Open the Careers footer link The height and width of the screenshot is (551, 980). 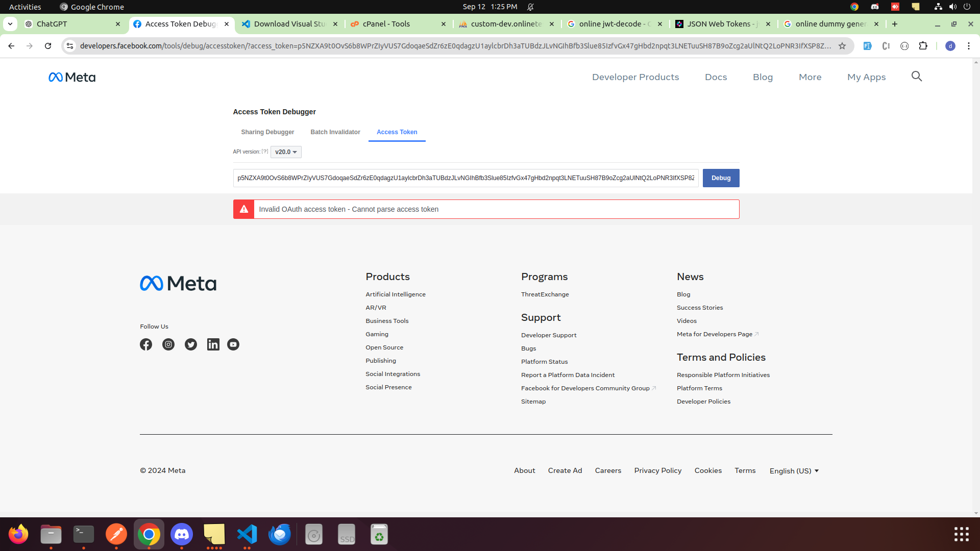tap(608, 470)
